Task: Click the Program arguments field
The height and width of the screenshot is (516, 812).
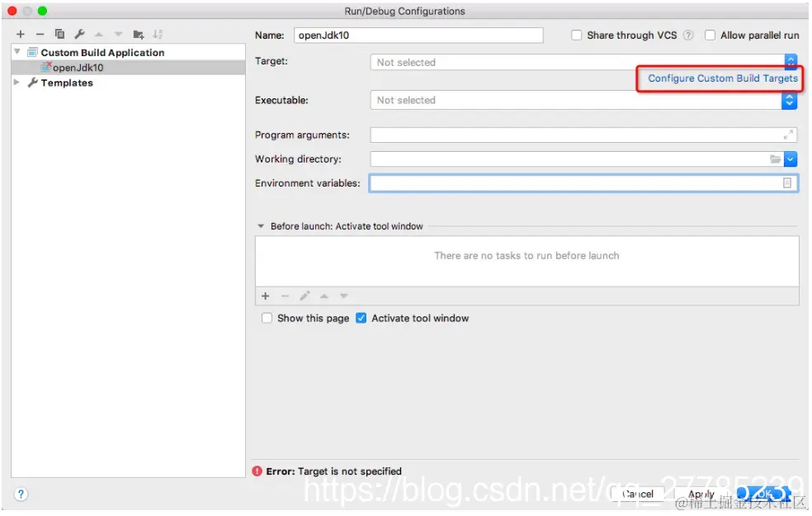Action: (583, 135)
